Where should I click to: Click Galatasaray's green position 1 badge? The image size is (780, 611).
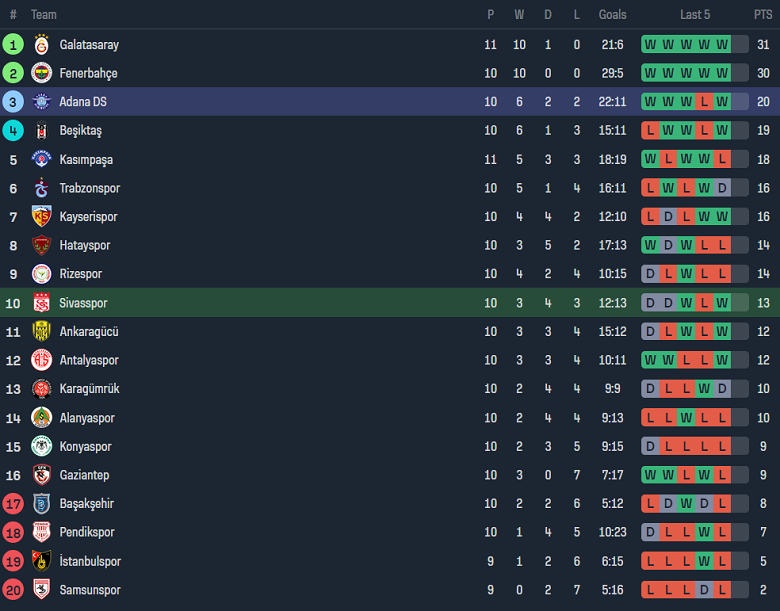[x=13, y=45]
